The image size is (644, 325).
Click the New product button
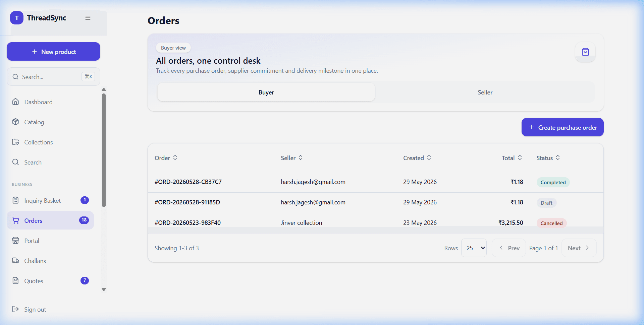(53, 52)
